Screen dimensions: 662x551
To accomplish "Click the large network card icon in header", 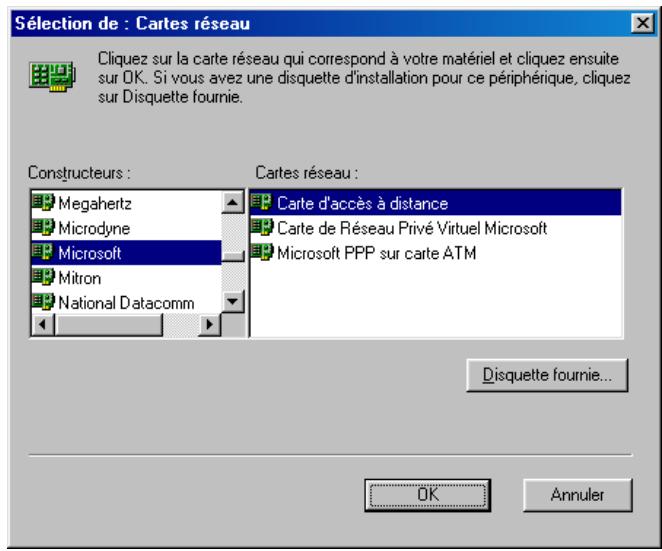I will pos(53,76).
